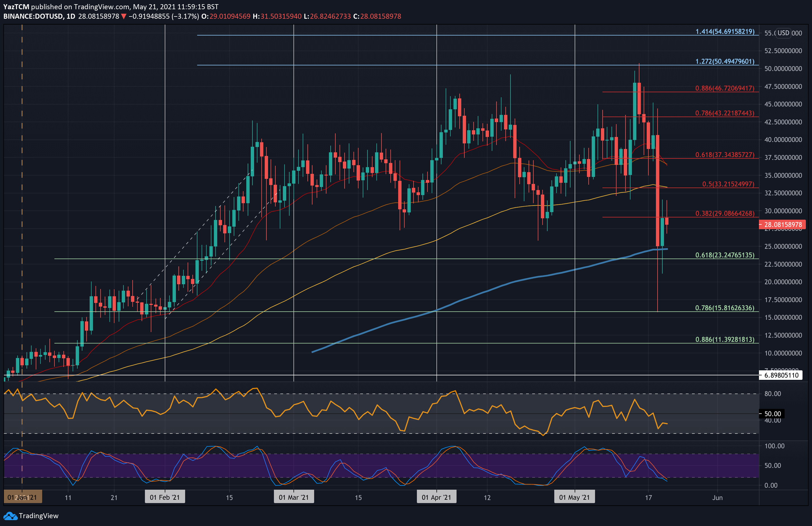Click the high value H:31.50315940
The height and width of the screenshot is (526, 812).
pyautogui.click(x=277, y=16)
